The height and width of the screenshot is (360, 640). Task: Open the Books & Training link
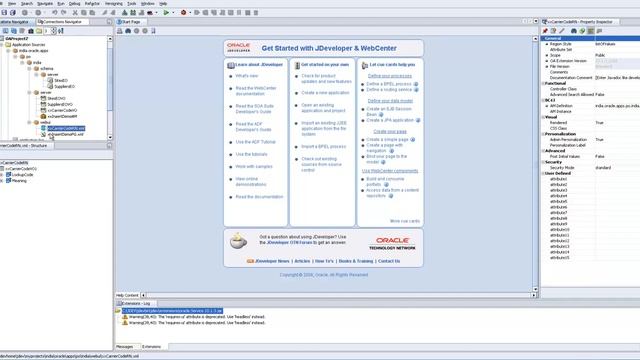[x=356, y=261]
